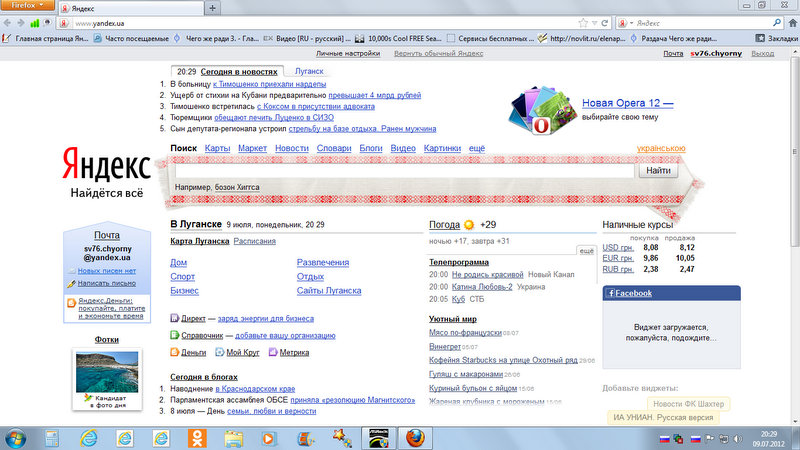Click the Найти search button
This screenshot has width=800, height=450.
[658, 170]
